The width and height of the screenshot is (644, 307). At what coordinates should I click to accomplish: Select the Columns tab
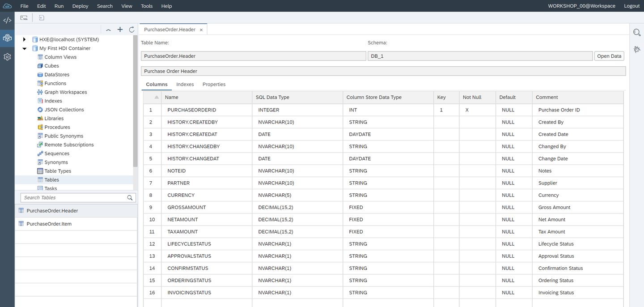157,84
